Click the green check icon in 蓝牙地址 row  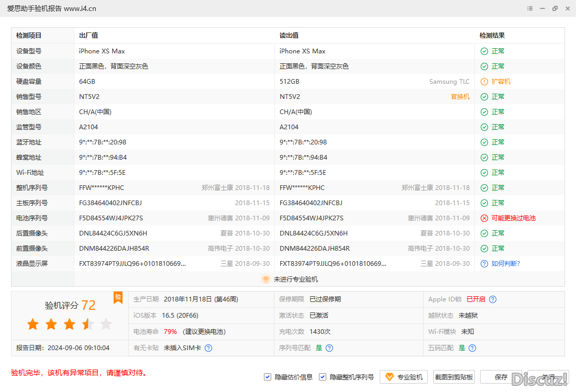[484, 142]
